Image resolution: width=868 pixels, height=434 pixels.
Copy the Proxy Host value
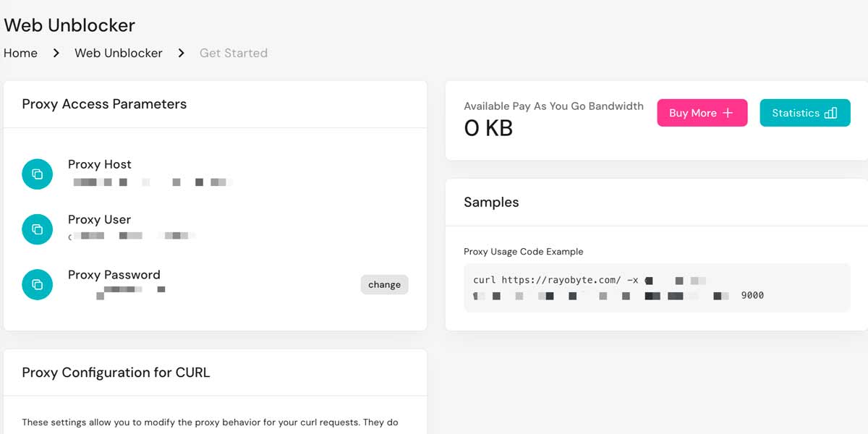[37, 174]
